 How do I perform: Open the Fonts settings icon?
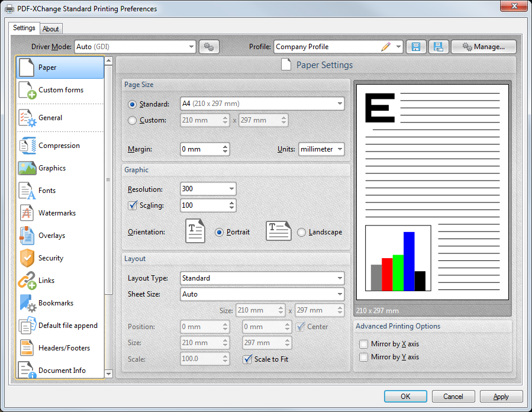point(26,191)
